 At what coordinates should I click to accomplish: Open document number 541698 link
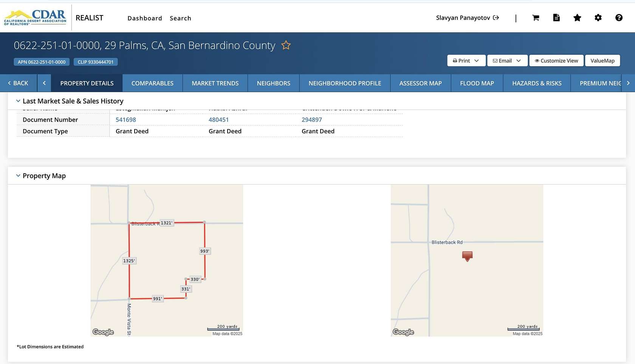[125, 119]
